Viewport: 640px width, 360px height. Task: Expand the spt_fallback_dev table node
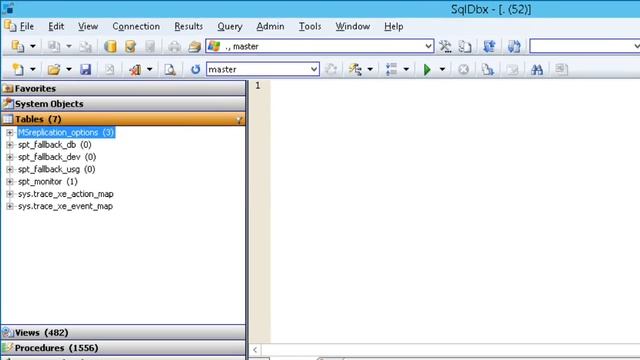(x=10, y=157)
